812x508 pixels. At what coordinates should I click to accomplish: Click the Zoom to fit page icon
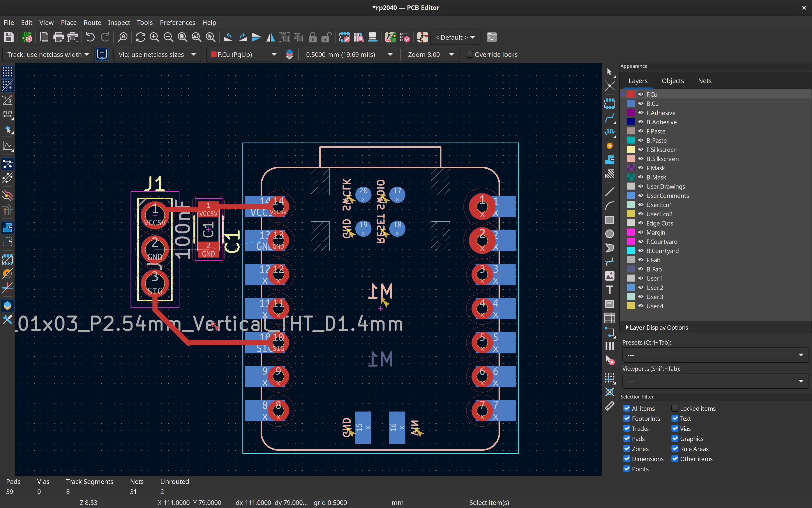click(182, 37)
